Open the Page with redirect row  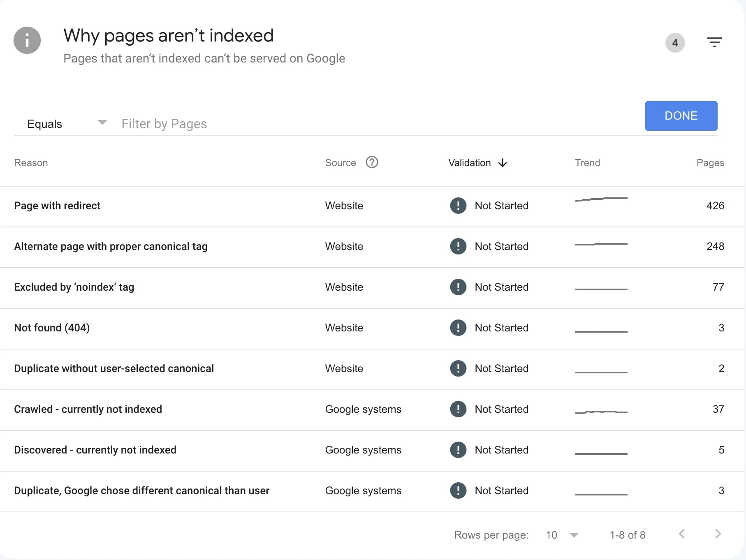57,206
